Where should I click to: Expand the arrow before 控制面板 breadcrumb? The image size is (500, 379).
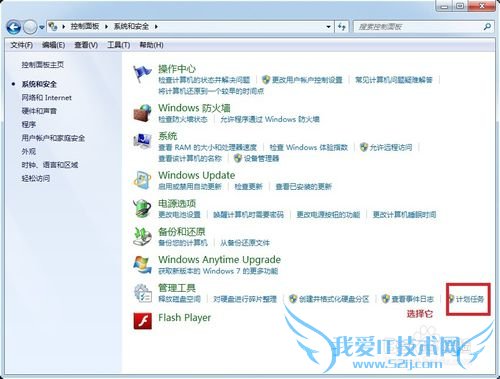coord(63,26)
